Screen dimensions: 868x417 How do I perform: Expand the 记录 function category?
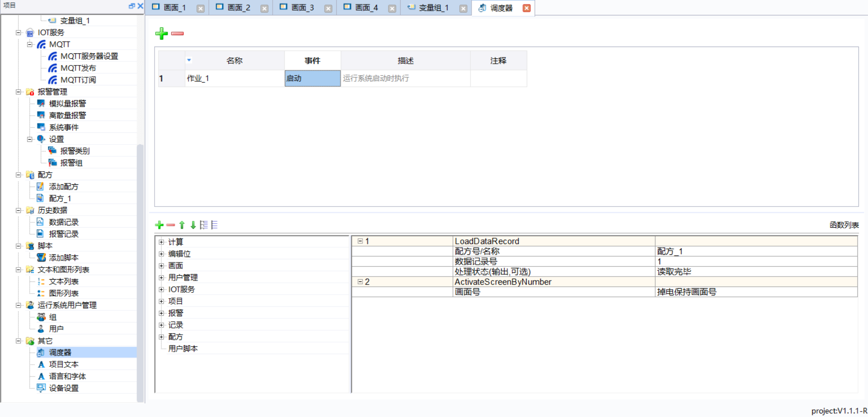pyautogui.click(x=161, y=325)
